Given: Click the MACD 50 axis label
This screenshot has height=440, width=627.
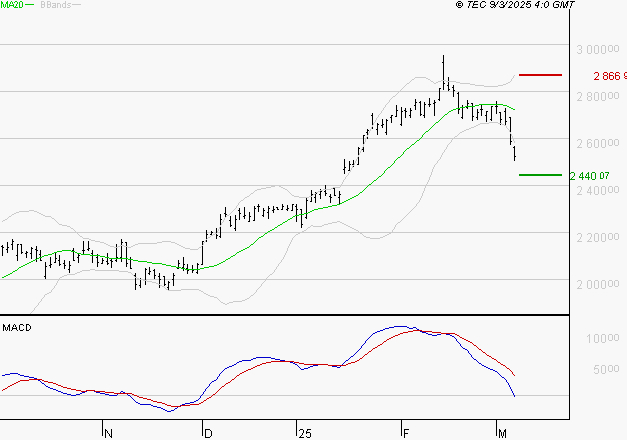Looking at the screenshot, I should (606, 369).
